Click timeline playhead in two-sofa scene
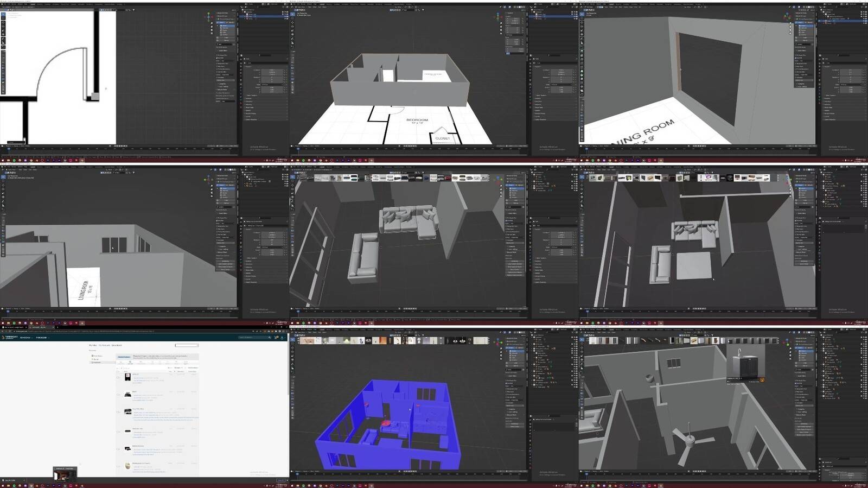 298,312
